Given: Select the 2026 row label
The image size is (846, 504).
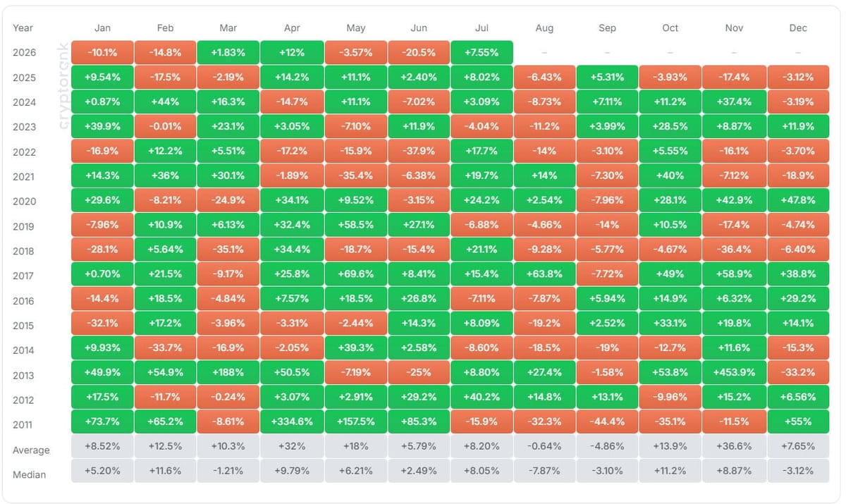Looking at the screenshot, I should pos(24,53).
